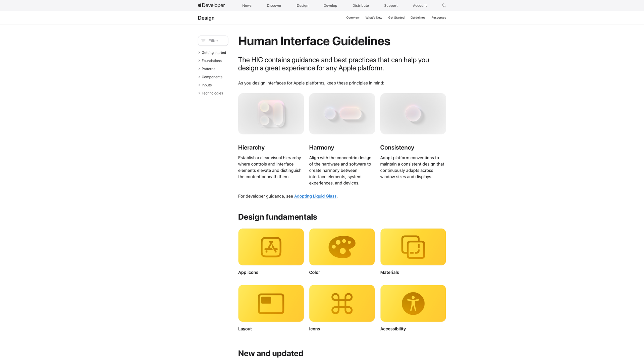
Task: Expand the Foundations section
Action: pyautogui.click(x=211, y=61)
